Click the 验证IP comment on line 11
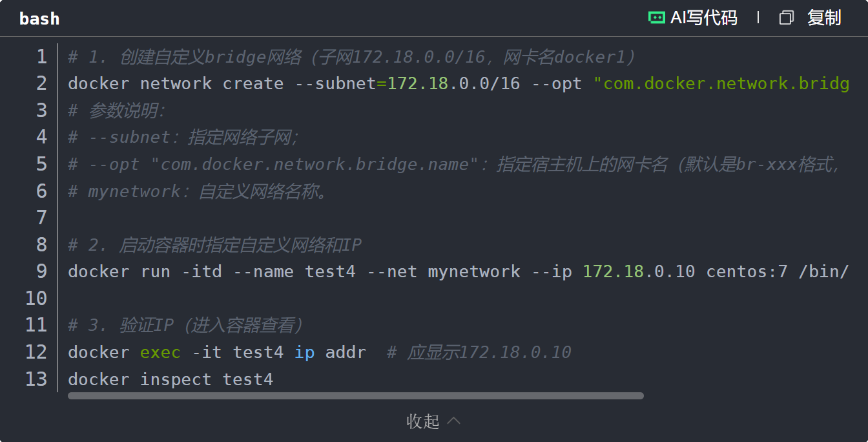 186,325
